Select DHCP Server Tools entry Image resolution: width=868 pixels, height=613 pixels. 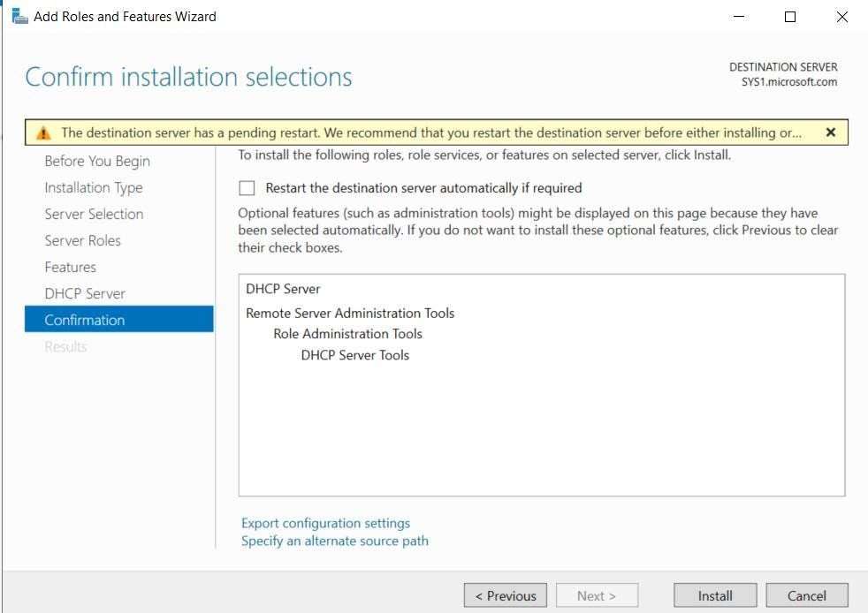(x=354, y=355)
